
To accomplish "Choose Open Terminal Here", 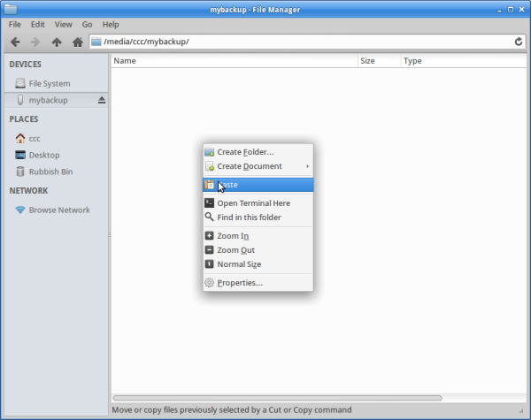I will (253, 203).
